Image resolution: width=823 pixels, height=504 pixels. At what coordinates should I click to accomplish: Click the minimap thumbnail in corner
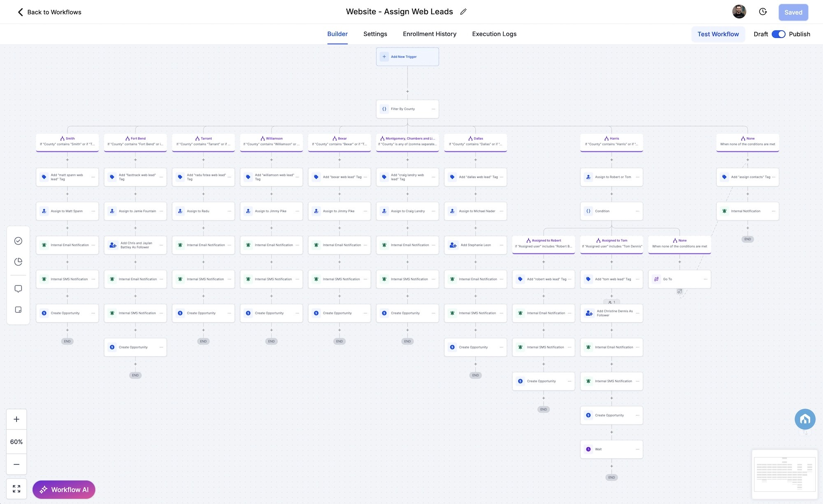tap(785, 474)
